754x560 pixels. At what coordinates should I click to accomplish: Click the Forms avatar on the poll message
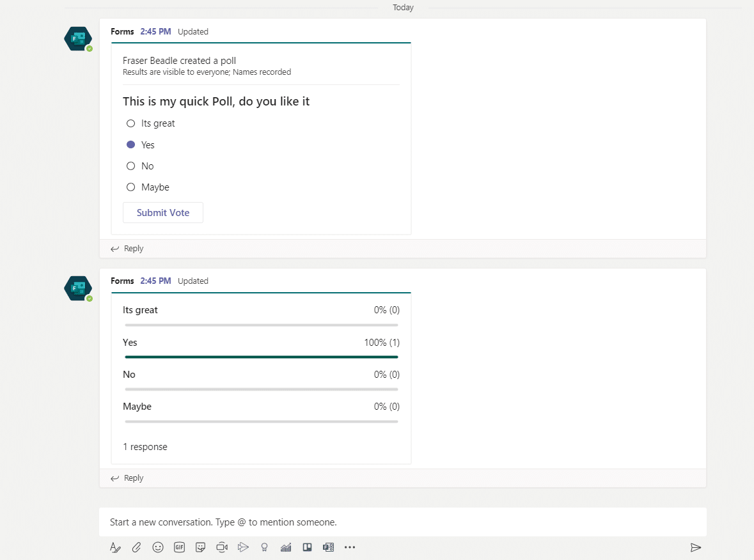[x=78, y=38]
